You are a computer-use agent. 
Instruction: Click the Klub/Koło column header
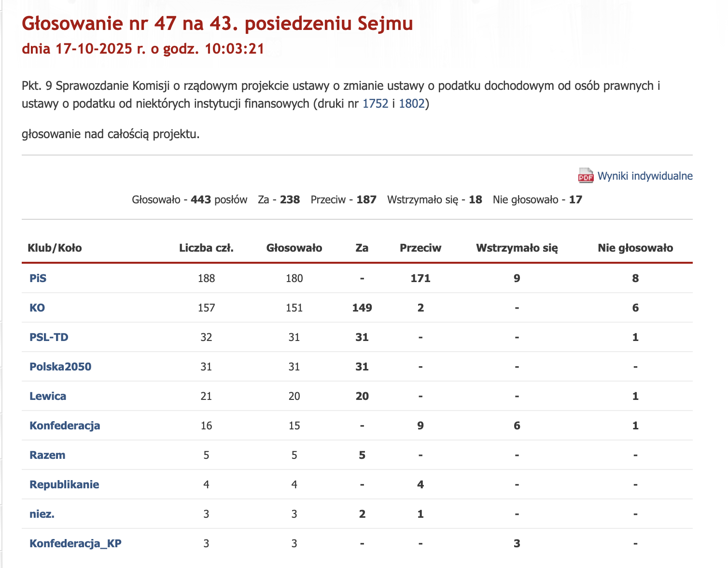(55, 248)
